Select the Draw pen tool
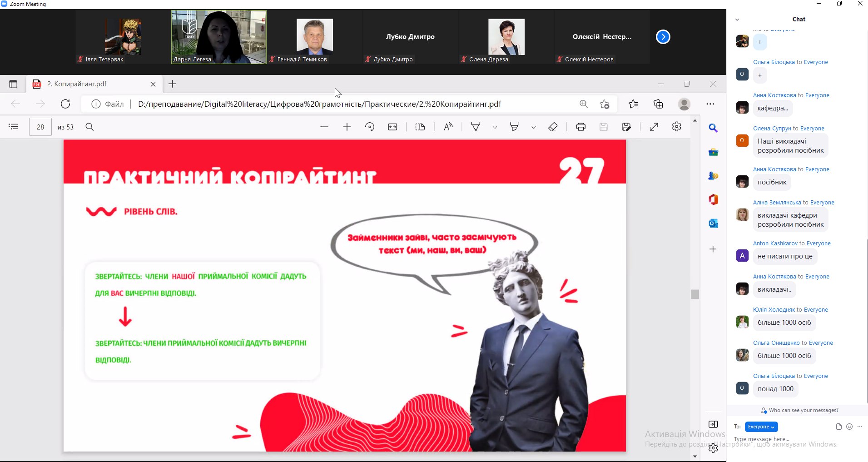 476,127
